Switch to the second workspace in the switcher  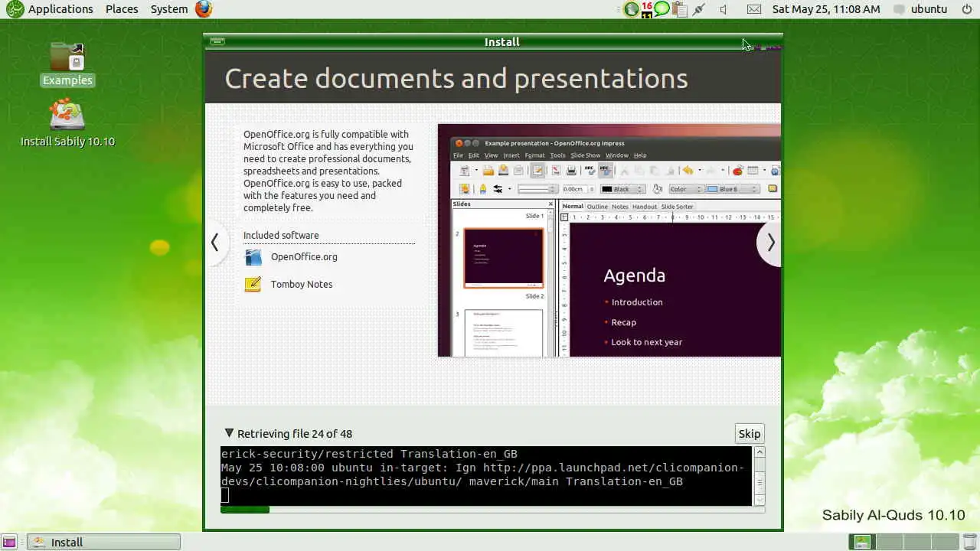[x=888, y=542]
